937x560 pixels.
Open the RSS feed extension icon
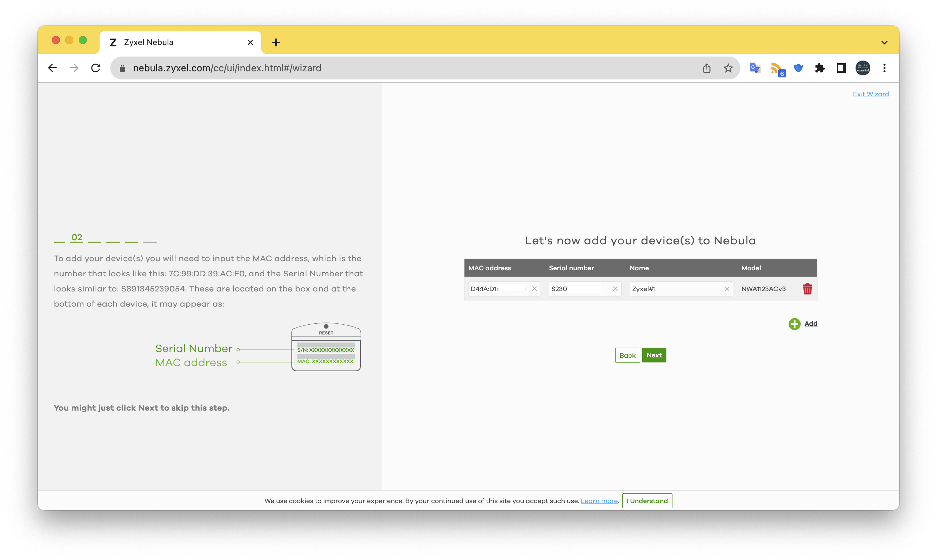tap(777, 69)
